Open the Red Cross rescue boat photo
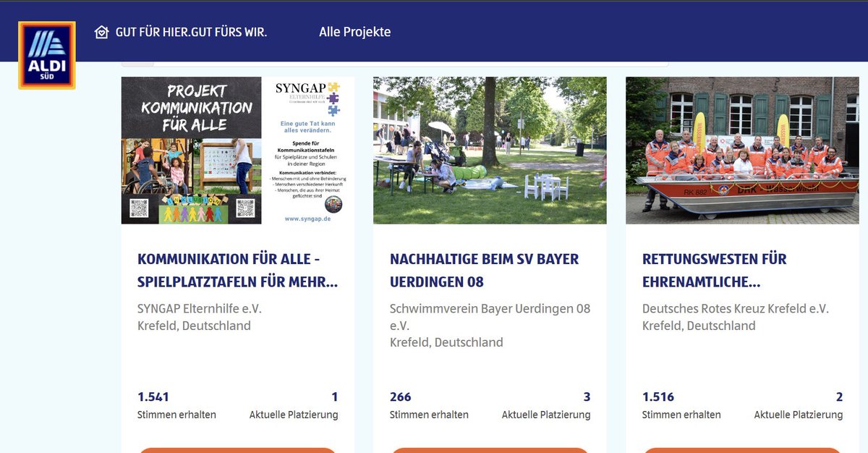This screenshot has height=453, width=868. (742, 151)
